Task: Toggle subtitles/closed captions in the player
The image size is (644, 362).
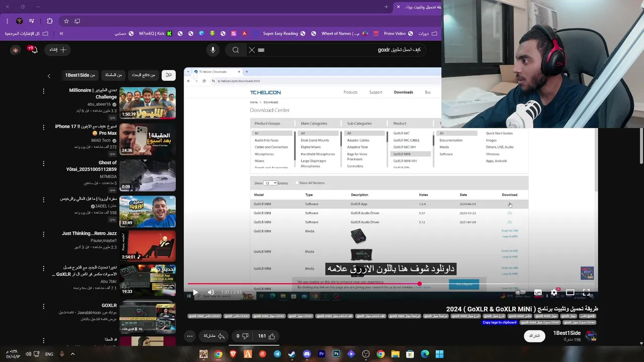Action: coord(538,292)
